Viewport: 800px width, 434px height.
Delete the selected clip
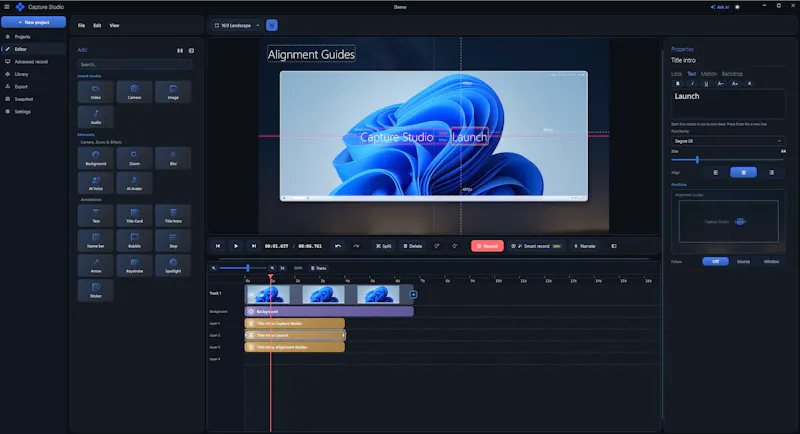(413, 246)
